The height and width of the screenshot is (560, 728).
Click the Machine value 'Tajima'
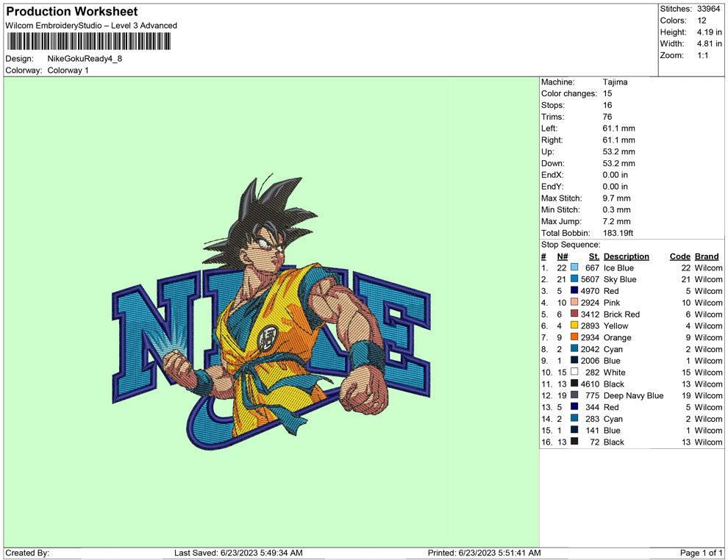[615, 82]
